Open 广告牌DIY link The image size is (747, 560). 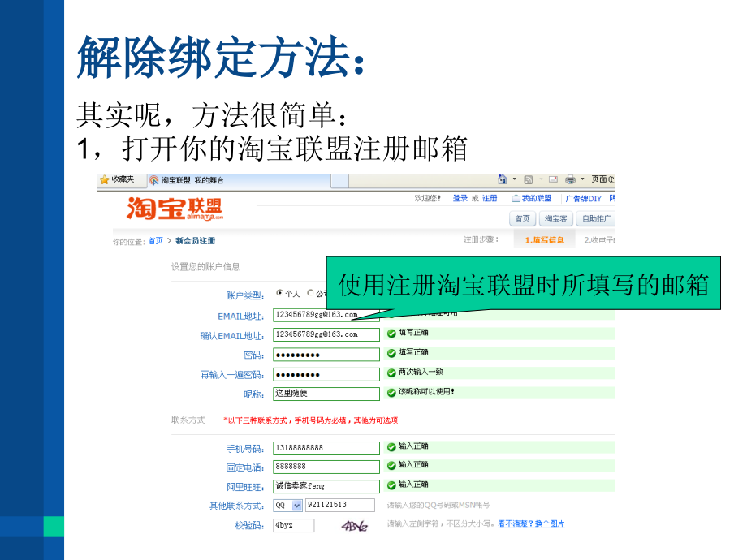[x=583, y=199]
